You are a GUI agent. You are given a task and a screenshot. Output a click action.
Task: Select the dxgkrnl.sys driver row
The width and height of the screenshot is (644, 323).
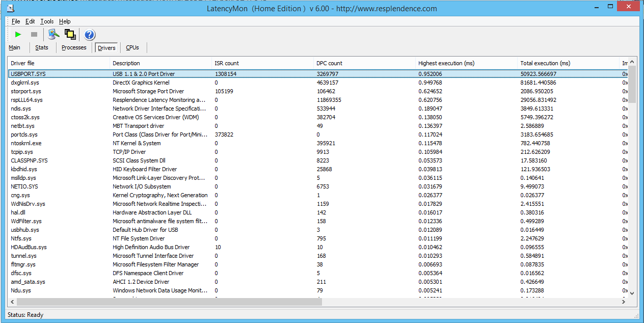coord(25,83)
